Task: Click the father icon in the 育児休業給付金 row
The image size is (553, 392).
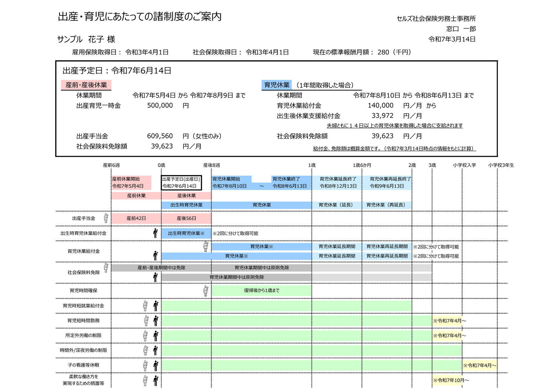Action: (155, 256)
